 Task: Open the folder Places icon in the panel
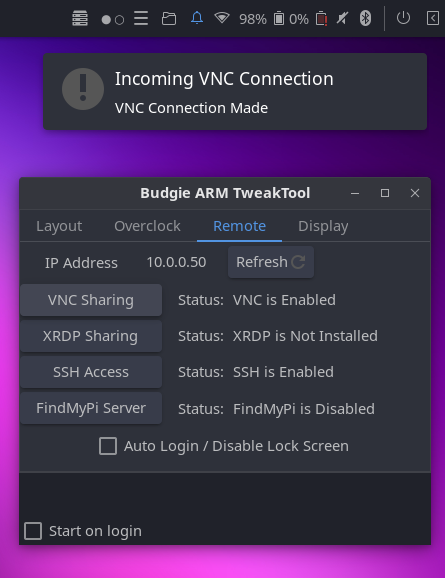(169, 18)
